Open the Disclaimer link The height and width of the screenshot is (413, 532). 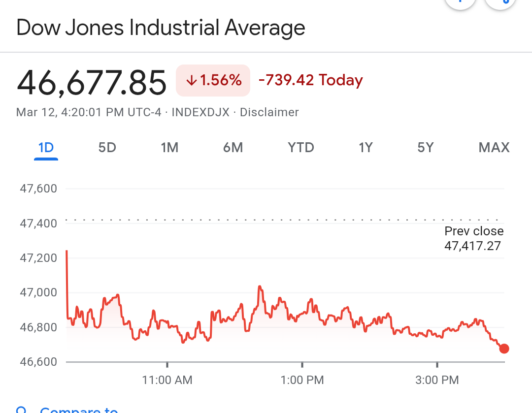click(269, 112)
